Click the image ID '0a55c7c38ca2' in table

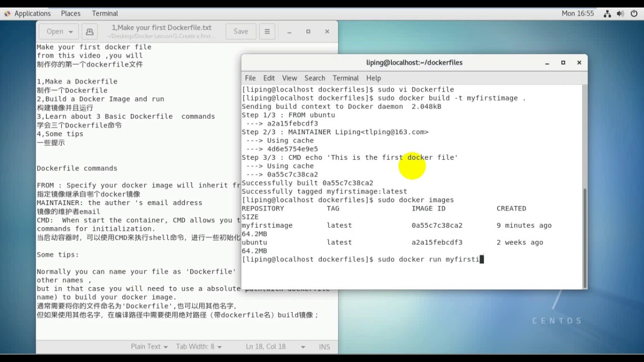click(x=437, y=226)
